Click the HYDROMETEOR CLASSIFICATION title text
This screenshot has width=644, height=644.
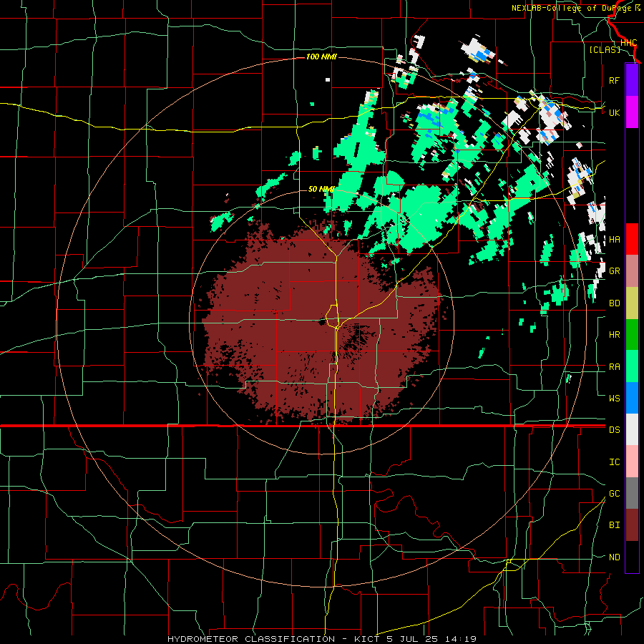[x=251, y=639]
